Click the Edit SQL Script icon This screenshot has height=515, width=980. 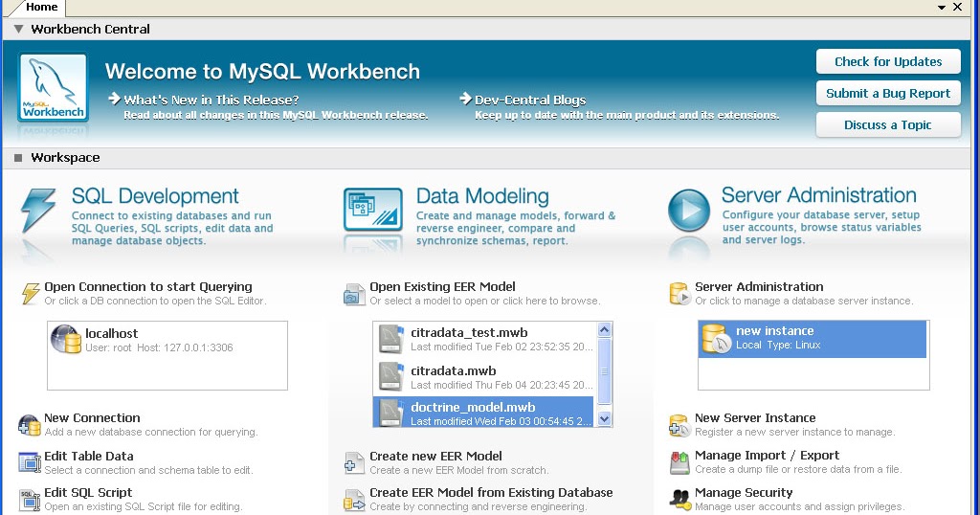30,500
